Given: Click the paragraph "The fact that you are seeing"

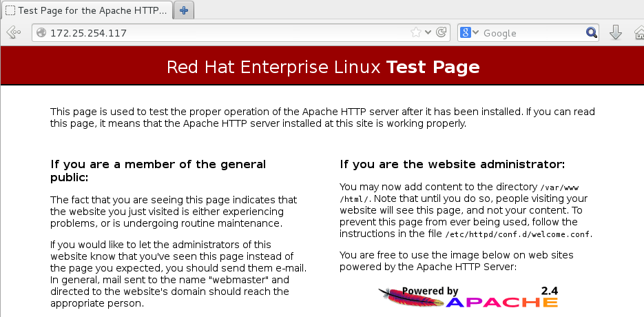Looking at the screenshot, I should (174, 212).
